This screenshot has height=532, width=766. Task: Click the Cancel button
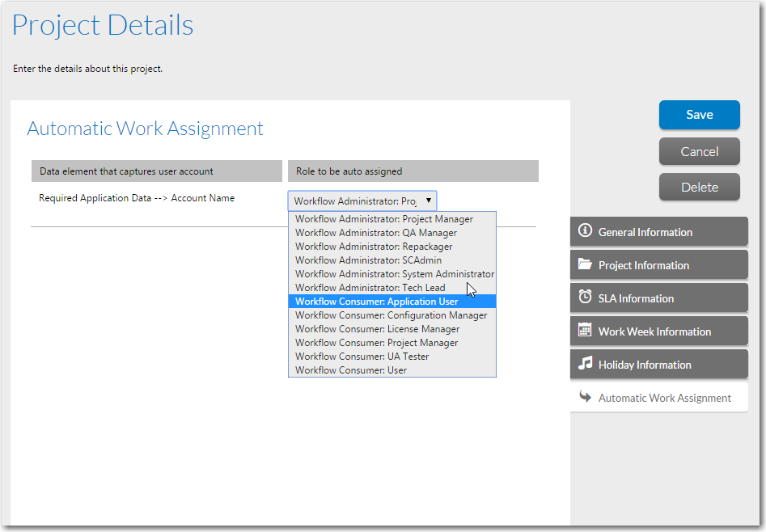pos(699,151)
